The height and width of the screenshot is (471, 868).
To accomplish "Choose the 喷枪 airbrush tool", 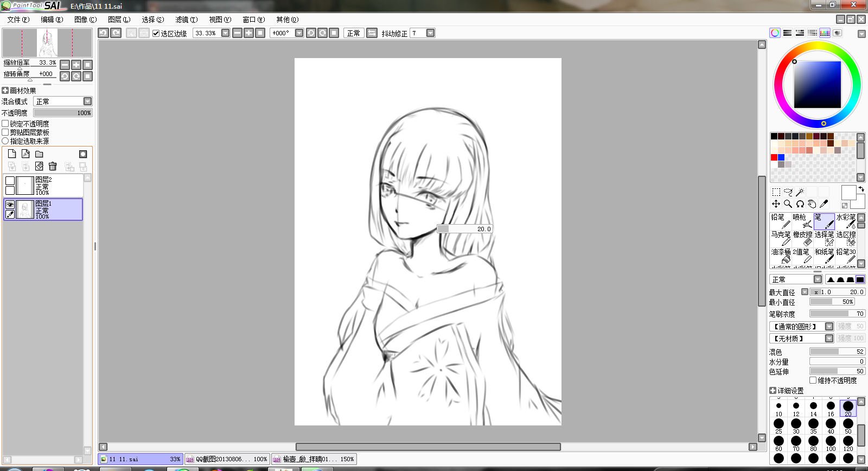I will pos(802,221).
